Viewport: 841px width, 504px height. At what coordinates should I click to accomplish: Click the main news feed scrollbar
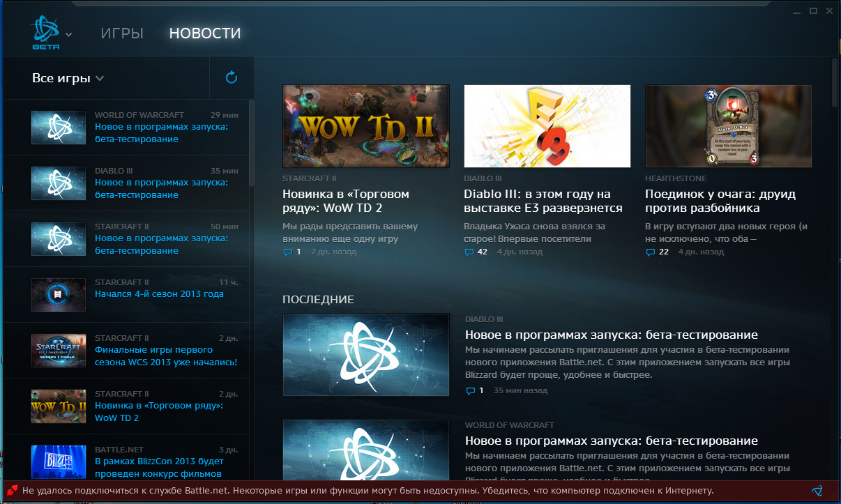pos(835,82)
